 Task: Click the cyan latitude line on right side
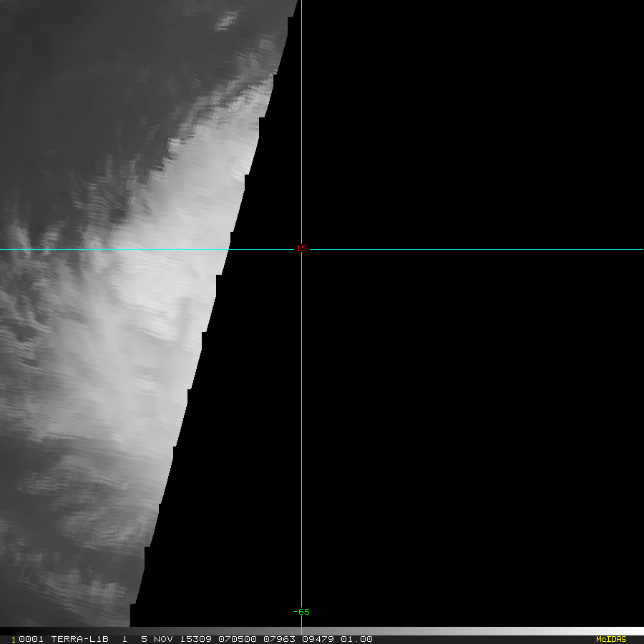(x=501, y=250)
